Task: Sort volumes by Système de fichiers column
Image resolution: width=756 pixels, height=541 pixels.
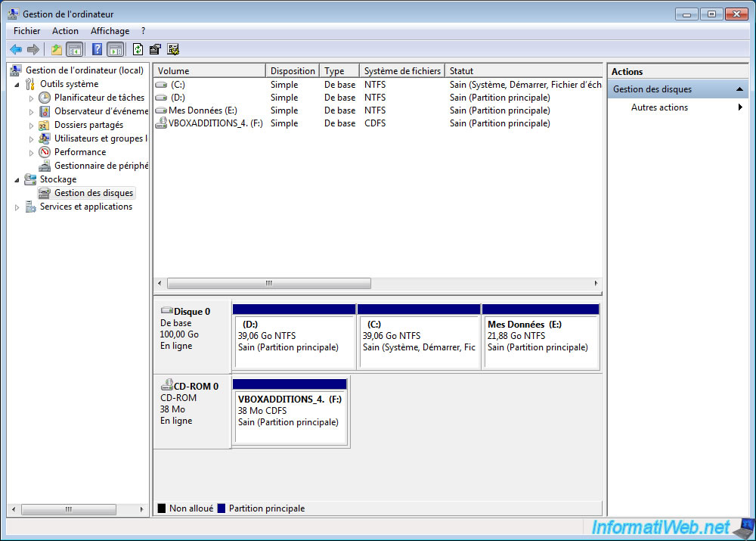Action: (x=401, y=71)
